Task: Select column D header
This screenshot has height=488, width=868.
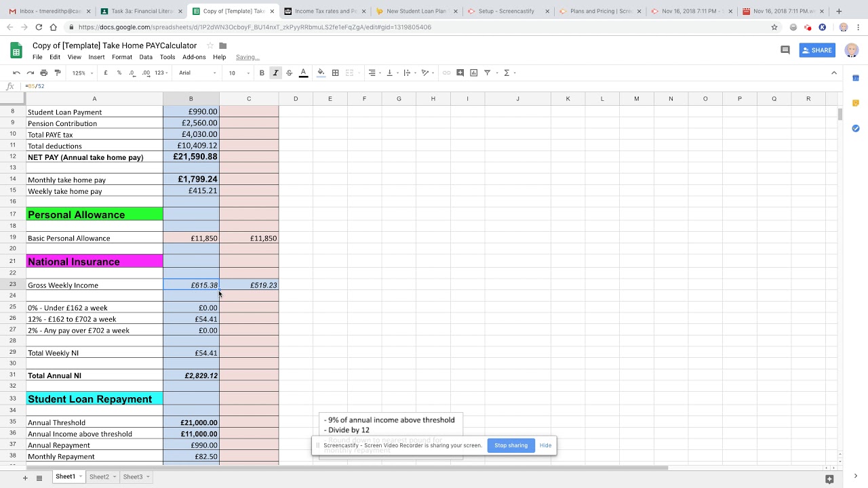Action: tap(296, 99)
